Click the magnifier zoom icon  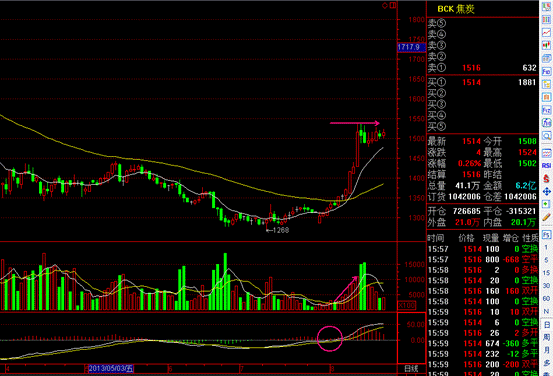pyautogui.click(x=546, y=135)
